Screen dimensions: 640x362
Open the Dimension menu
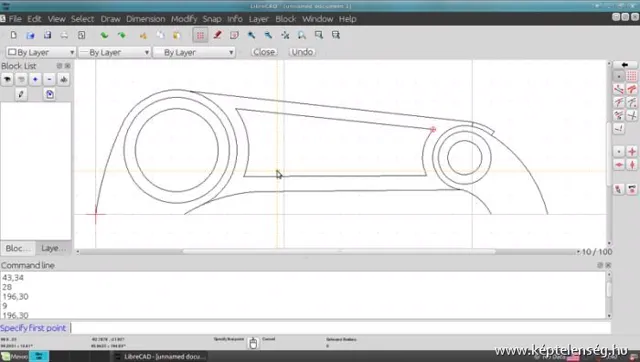coord(146,19)
